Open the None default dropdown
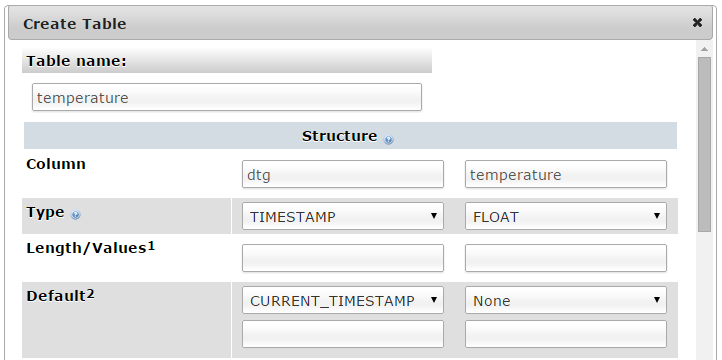 click(x=565, y=300)
